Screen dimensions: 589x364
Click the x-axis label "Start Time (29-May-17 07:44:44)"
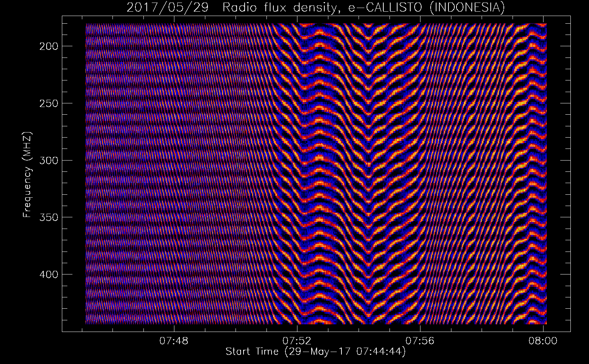pyautogui.click(x=316, y=352)
